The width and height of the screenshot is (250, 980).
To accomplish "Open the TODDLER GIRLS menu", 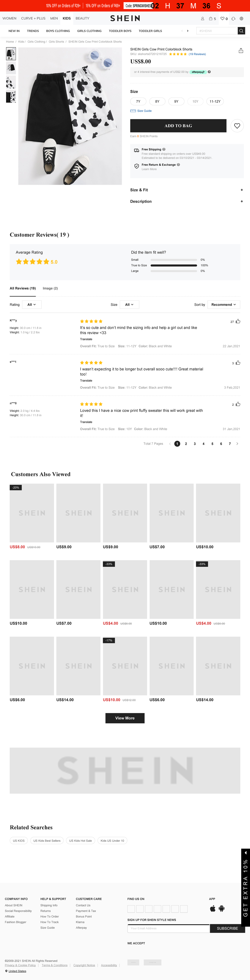I will point(150,31).
